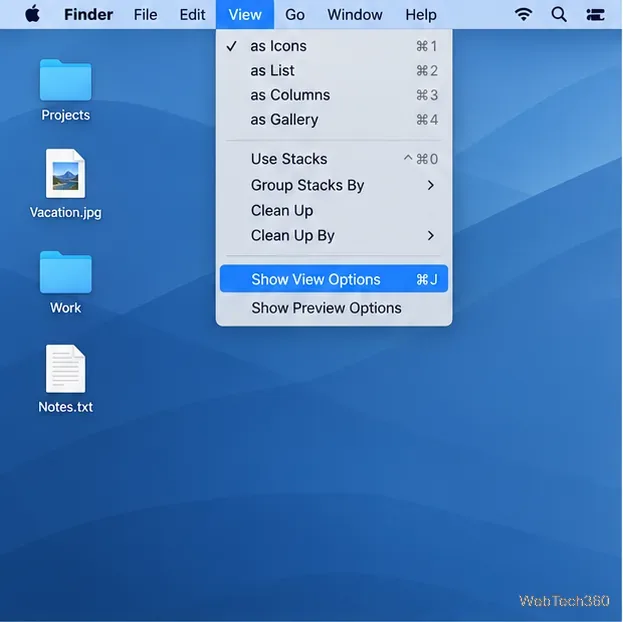The width and height of the screenshot is (623, 622).
Task: Open the Go menu
Action: [x=295, y=15]
